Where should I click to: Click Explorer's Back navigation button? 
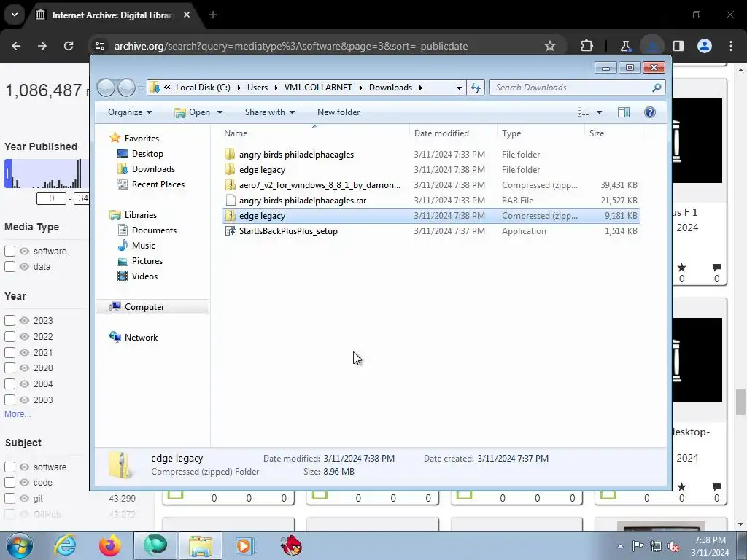pos(106,87)
